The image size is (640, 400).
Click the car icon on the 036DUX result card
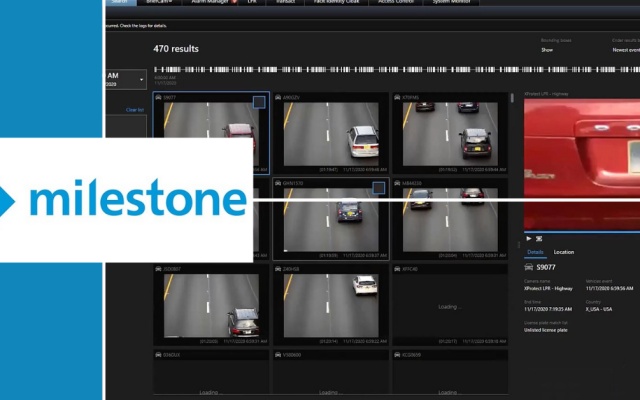coord(158,355)
